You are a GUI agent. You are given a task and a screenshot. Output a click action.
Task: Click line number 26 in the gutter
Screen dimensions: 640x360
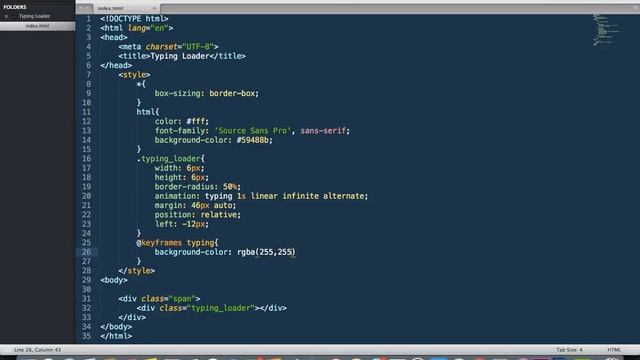[87, 252]
